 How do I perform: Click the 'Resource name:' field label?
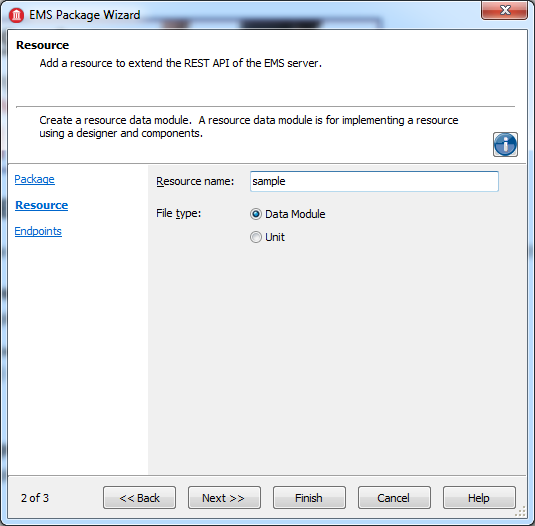[195, 181]
